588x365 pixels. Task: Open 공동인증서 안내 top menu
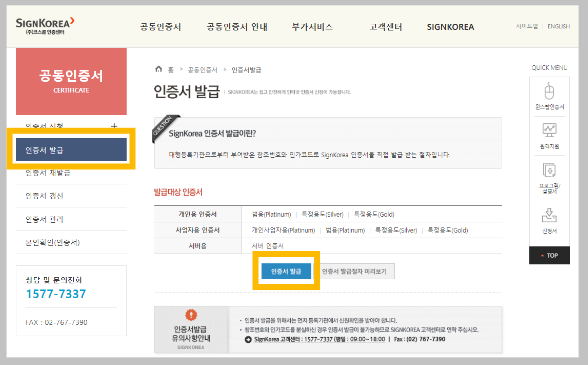[x=237, y=27]
